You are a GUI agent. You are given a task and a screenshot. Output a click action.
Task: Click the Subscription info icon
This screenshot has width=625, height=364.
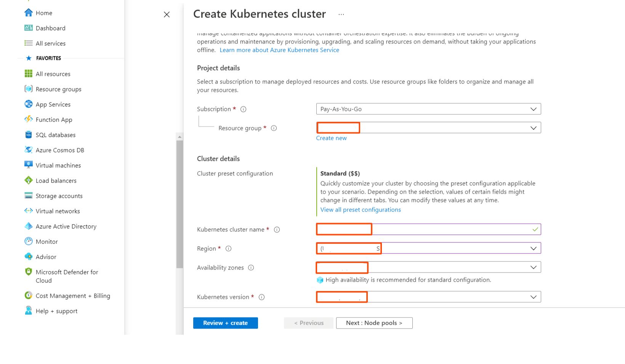244,109
